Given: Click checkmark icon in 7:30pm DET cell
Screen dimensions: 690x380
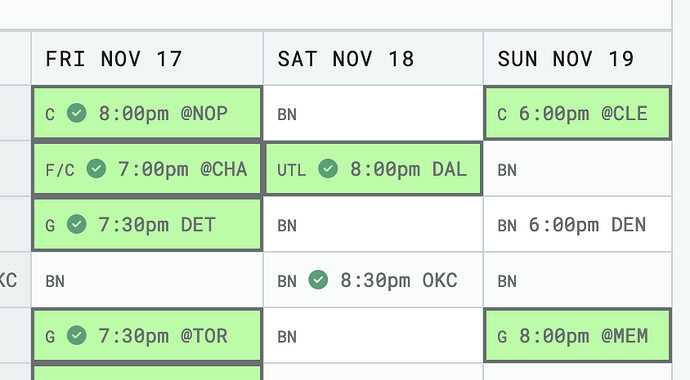Looking at the screenshot, I should 77,224.
